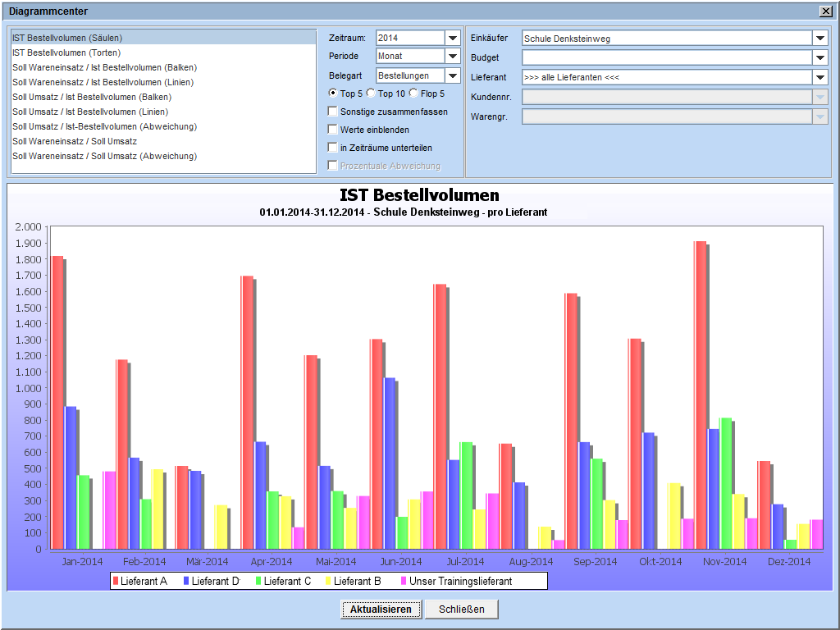The height and width of the screenshot is (630, 840).
Task: Close the Diagrammcenter dialog window
Action: tap(825, 11)
